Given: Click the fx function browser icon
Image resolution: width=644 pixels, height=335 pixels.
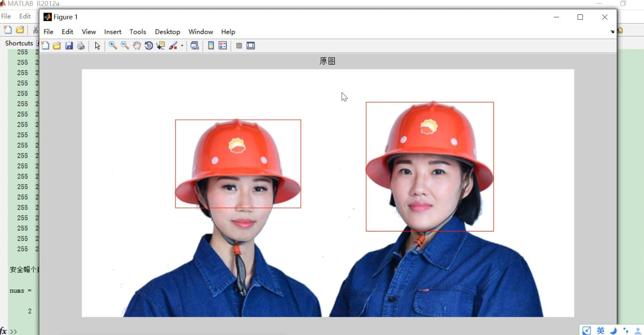Looking at the screenshot, I should click(x=3, y=331).
